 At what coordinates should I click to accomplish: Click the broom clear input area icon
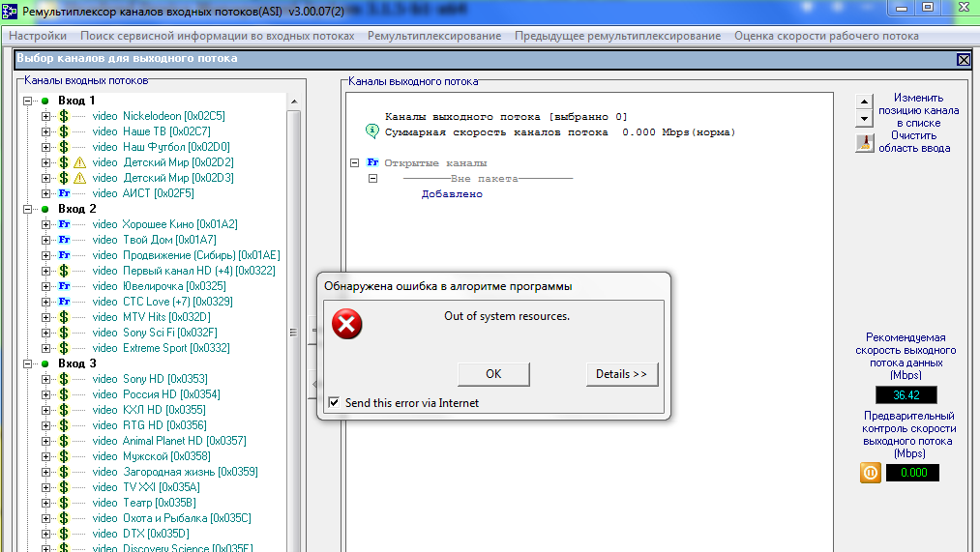(864, 143)
